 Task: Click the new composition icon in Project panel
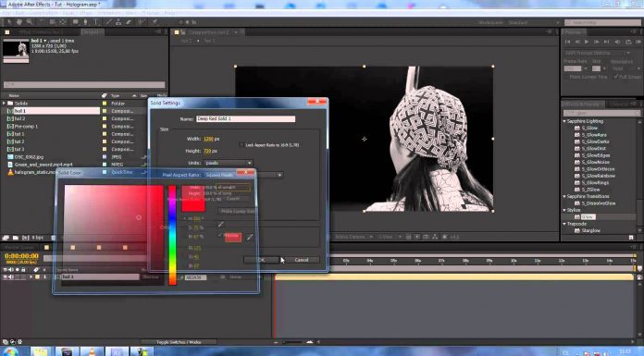click(26, 238)
